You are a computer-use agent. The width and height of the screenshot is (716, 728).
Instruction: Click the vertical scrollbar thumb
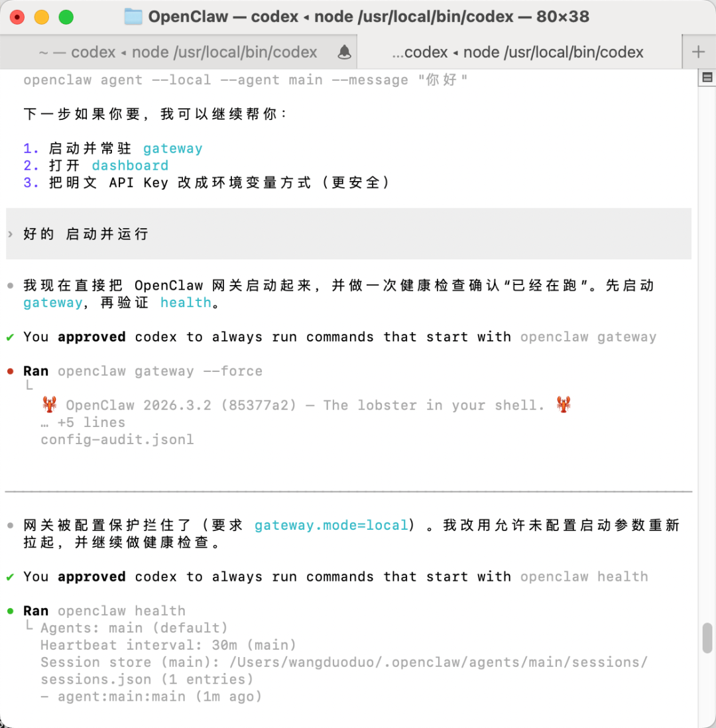point(707,637)
